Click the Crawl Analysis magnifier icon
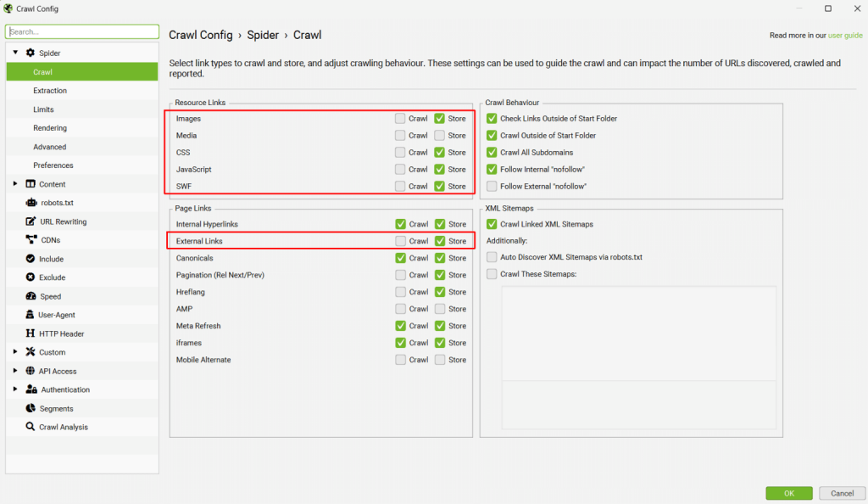This screenshot has height=504, width=868. pyautogui.click(x=31, y=427)
